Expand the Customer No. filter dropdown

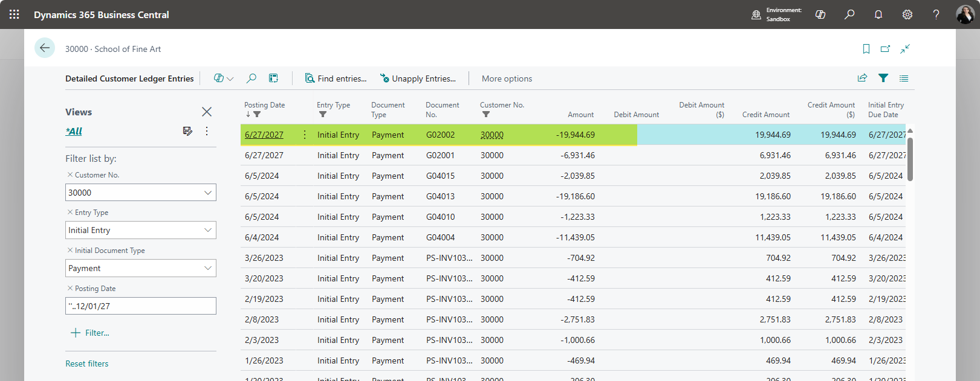click(x=208, y=193)
